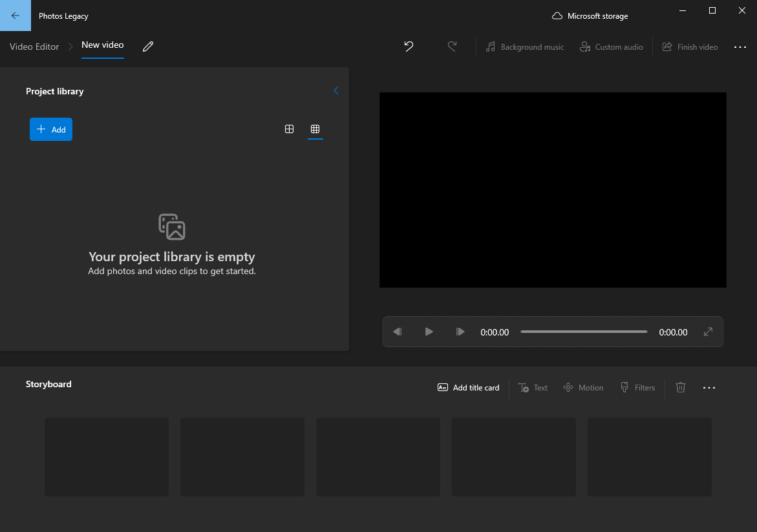Click the 'Storyboard' heading
Image resolution: width=757 pixels, height=532 pixels.
point(48,384)
